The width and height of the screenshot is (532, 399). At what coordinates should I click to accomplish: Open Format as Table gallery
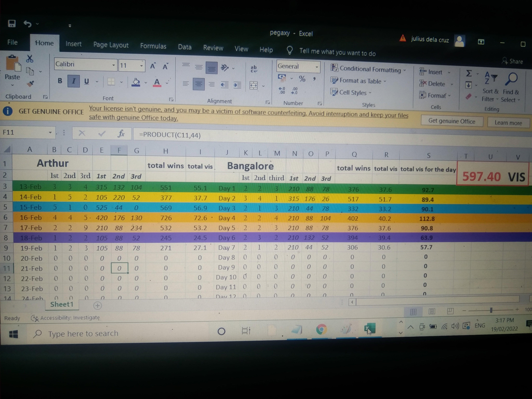tap(358, 81)
